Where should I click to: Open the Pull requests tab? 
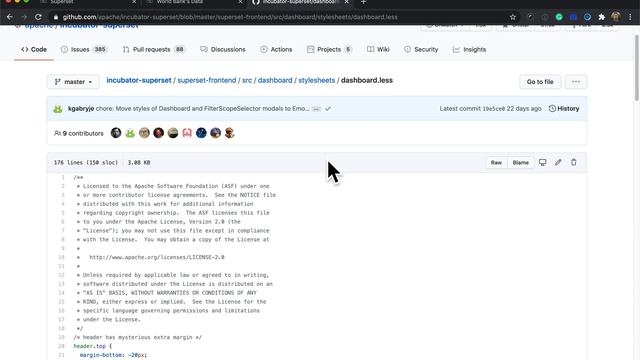click(x=153, y=49)
